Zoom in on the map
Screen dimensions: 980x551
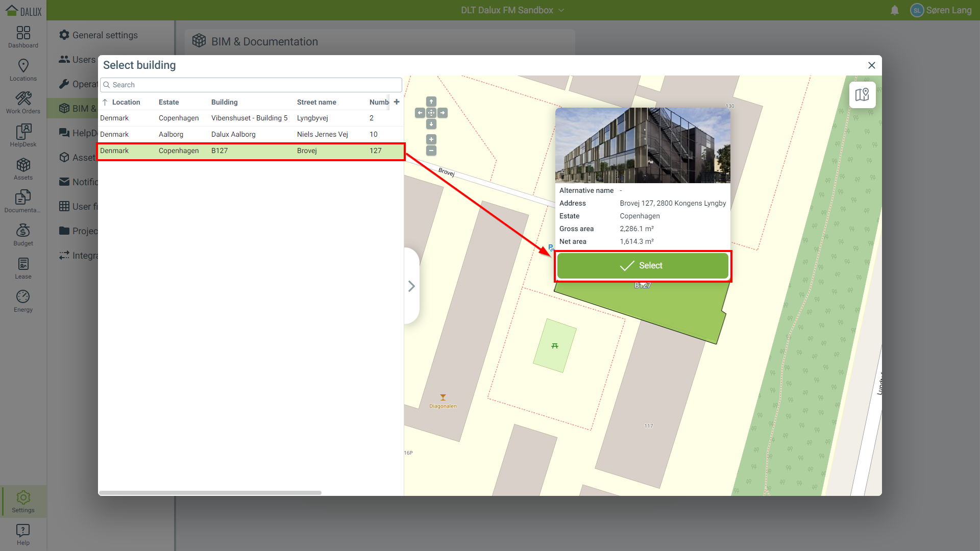pyautogui.click(x=431, y=139)
